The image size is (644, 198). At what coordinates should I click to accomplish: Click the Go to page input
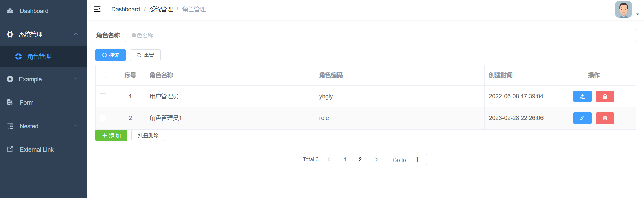point(417,160)
